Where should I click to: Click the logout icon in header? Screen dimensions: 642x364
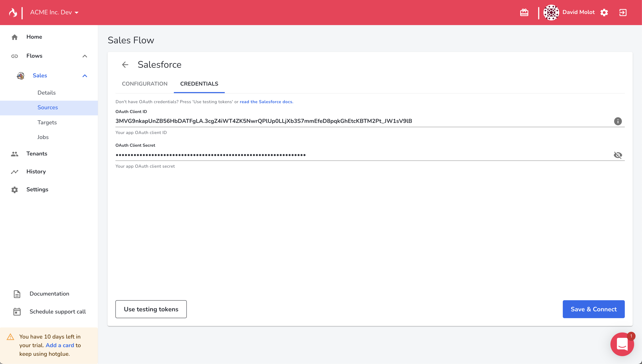(623, 12)
